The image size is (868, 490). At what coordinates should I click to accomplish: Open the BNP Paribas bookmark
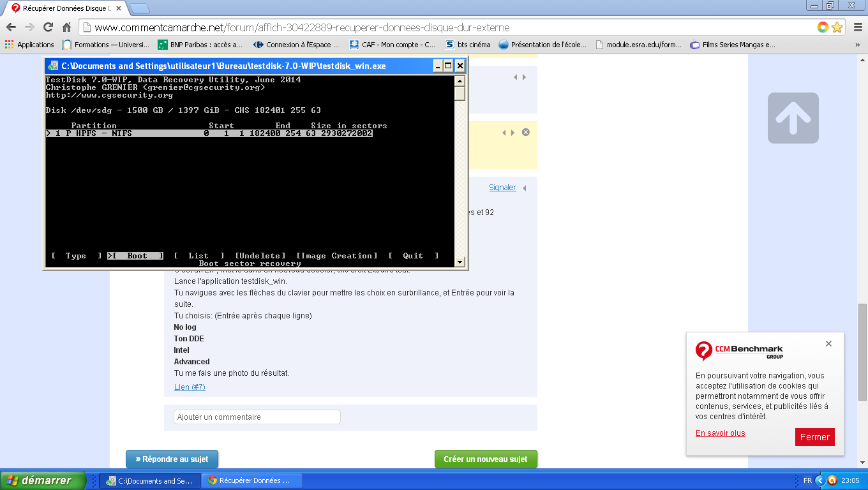200,45
